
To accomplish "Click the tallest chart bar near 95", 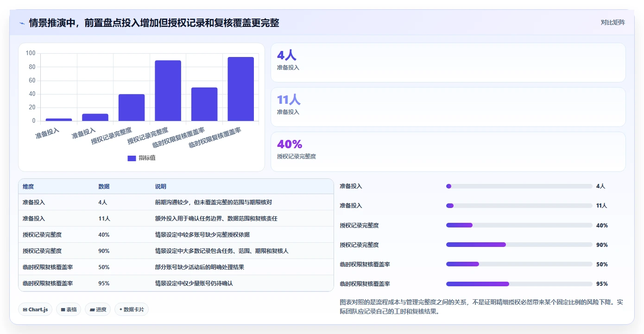I will [x=240, y=89].
